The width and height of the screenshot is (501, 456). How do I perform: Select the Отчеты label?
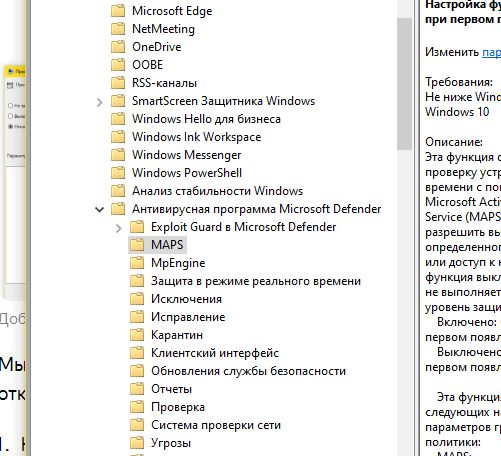pos(171,389)
